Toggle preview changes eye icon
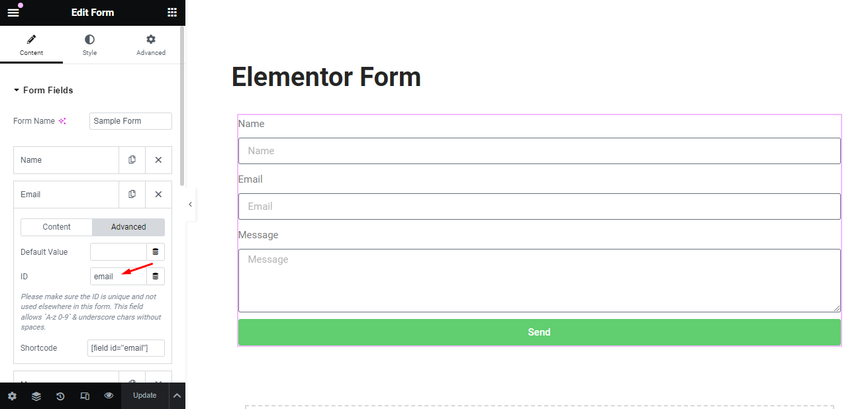This screenshot has height=409, width=868. 109,396
